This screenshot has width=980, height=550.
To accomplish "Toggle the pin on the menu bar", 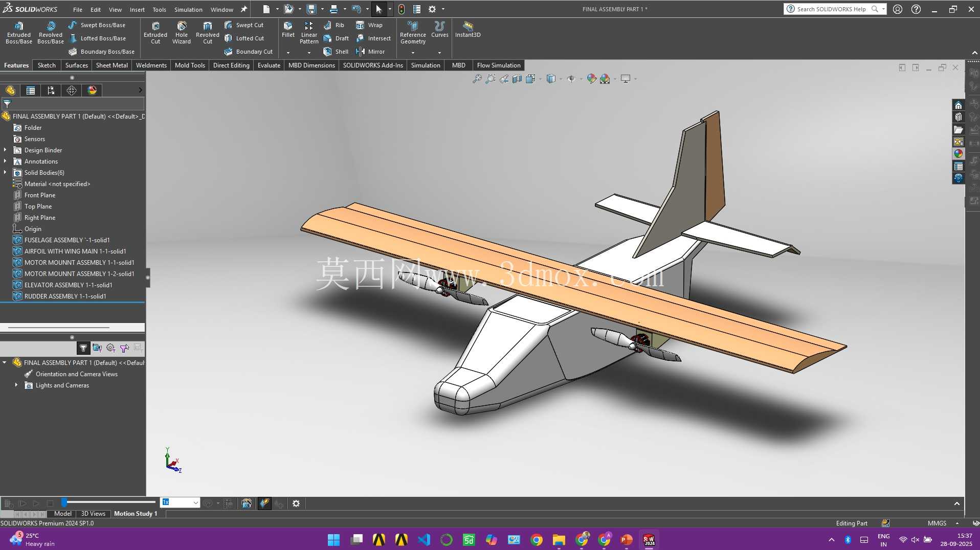I will click(x=244, y=9).
